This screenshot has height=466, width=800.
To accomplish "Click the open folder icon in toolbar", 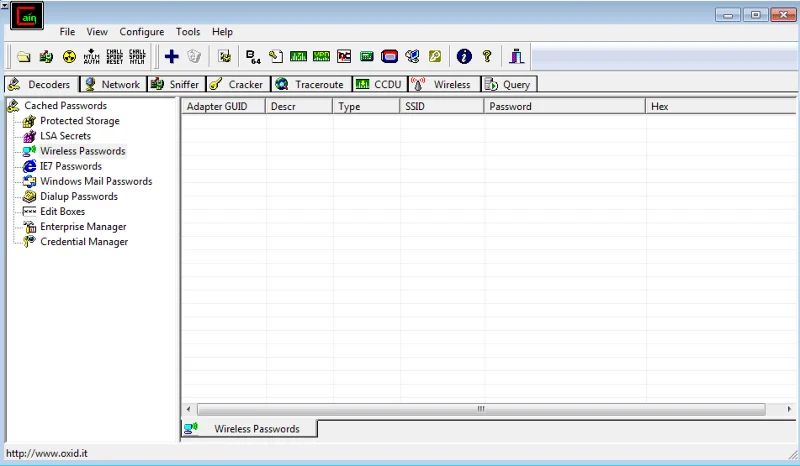I will 23,56.
